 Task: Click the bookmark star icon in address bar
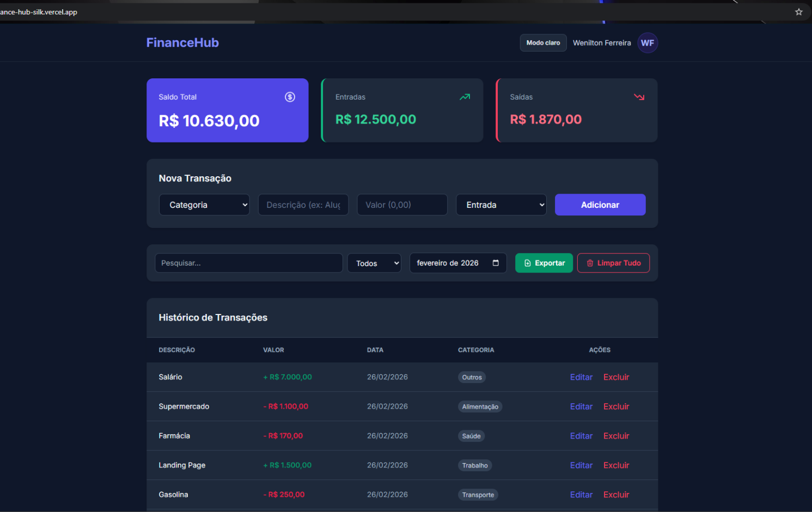point(798,12)
